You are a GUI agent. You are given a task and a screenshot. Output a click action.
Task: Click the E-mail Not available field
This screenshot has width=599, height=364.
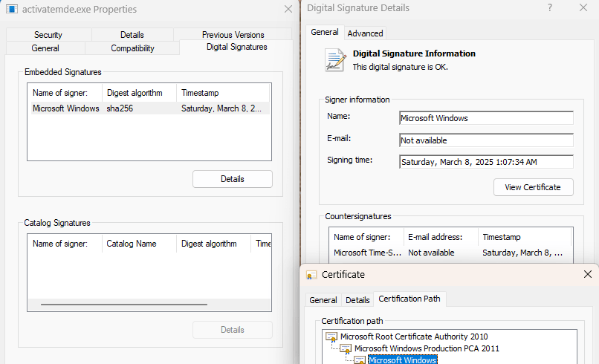click(x=486, y=140)
